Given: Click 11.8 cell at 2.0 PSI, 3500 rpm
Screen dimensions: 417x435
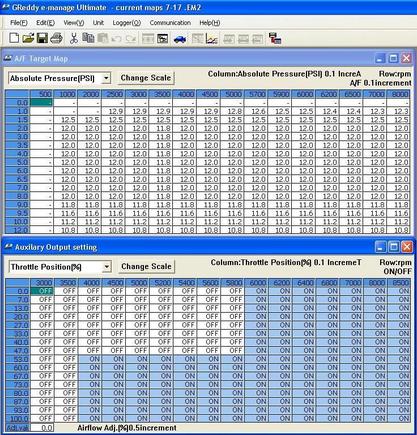Looking at the screenshot, I should pyautogui.click(x=161, y=128).
